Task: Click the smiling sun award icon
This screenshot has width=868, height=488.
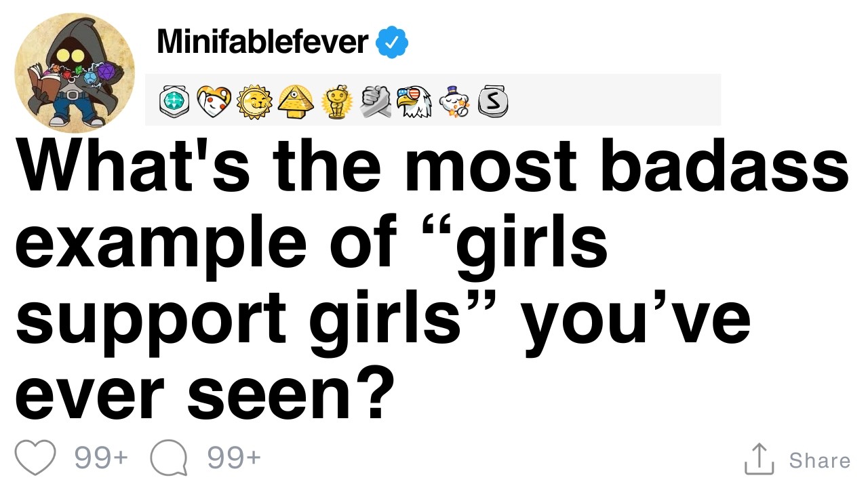Action: click(254, 102)
